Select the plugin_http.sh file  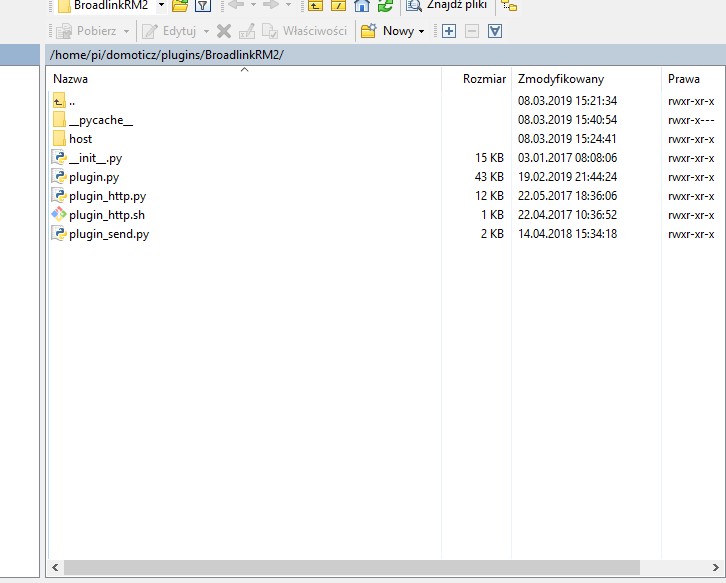(384, 215)
